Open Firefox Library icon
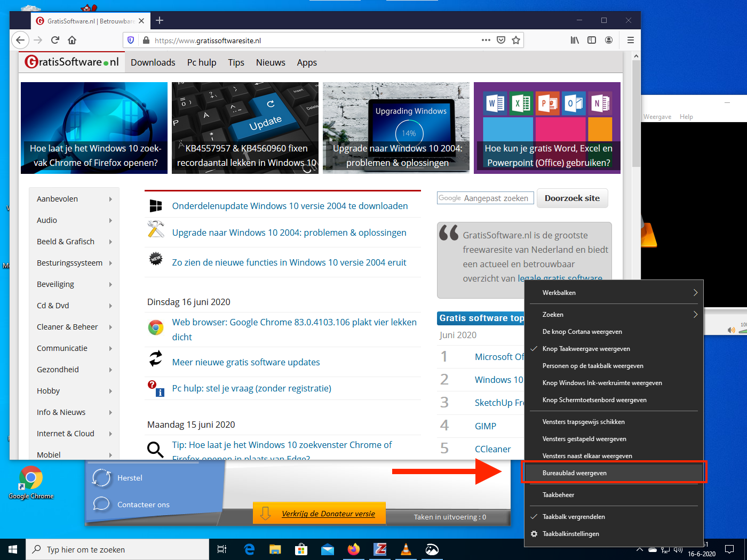Viewport: 747px width, 560px height. 575,40
